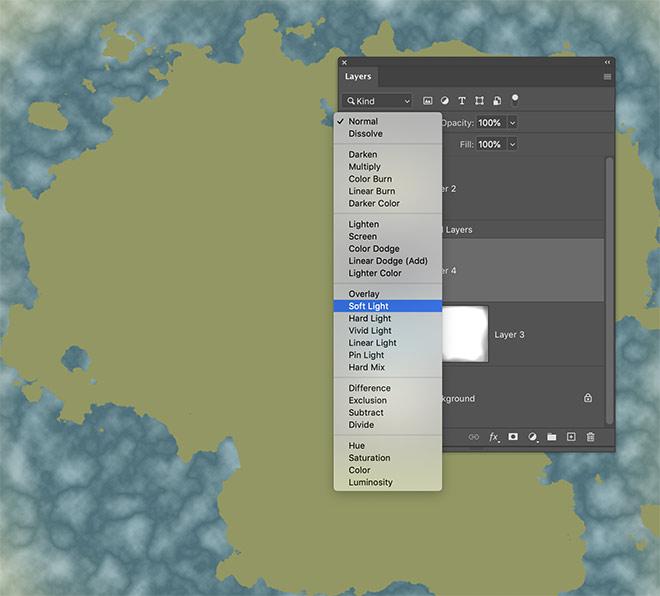Click the pixel layer filter icon
Viewport: 660px width, 596px height.
[428, 101]
